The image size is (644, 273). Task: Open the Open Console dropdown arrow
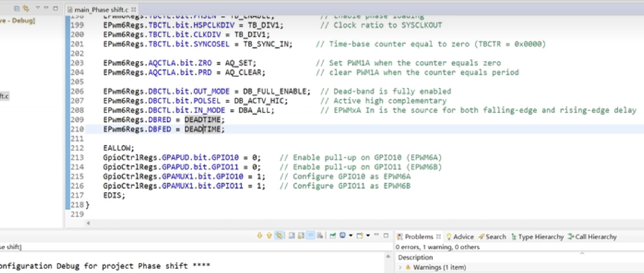(x=368, y=235)
